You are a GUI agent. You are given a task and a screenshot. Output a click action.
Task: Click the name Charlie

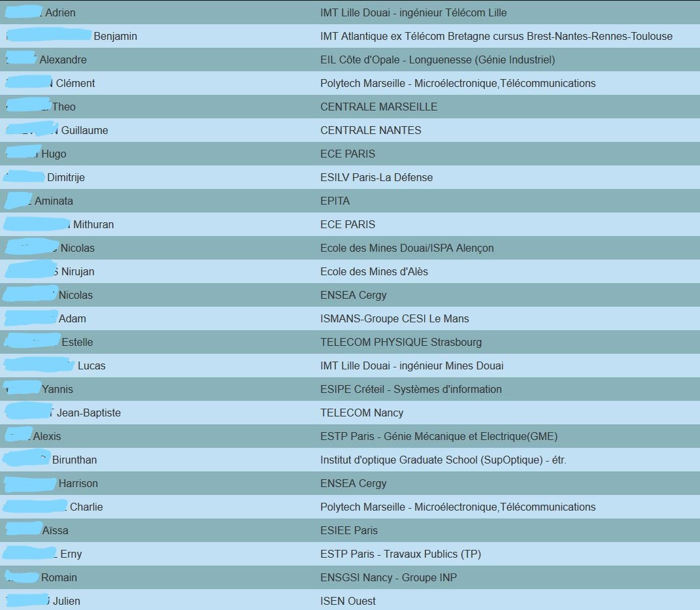(87, 507)
